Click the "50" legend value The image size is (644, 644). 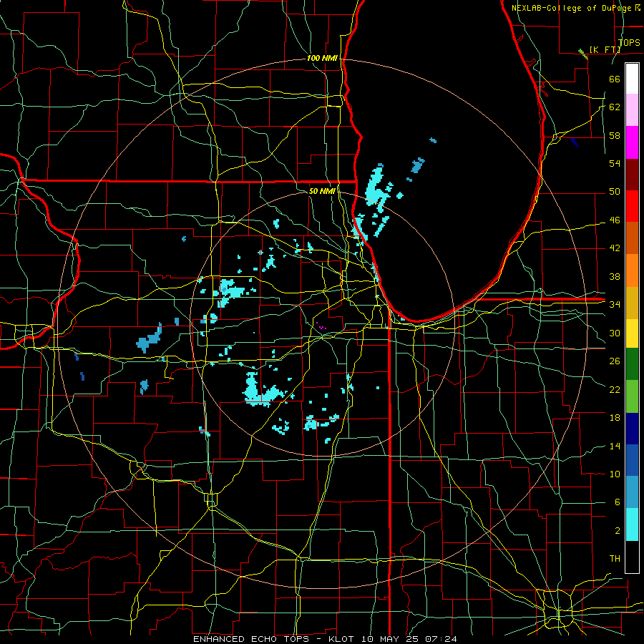(x=615, y=191)
